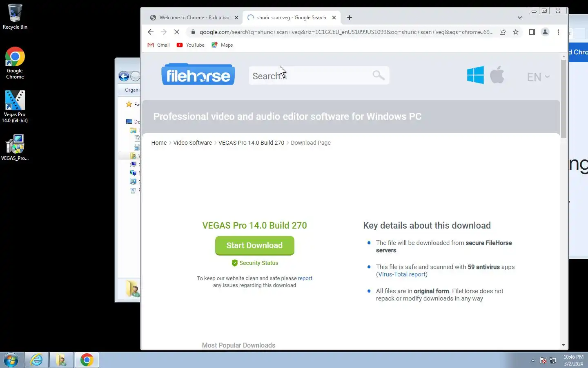Screen dimensions: 588x368
Task: Open Organize menu in Explorer window
Action: (132, 90)
